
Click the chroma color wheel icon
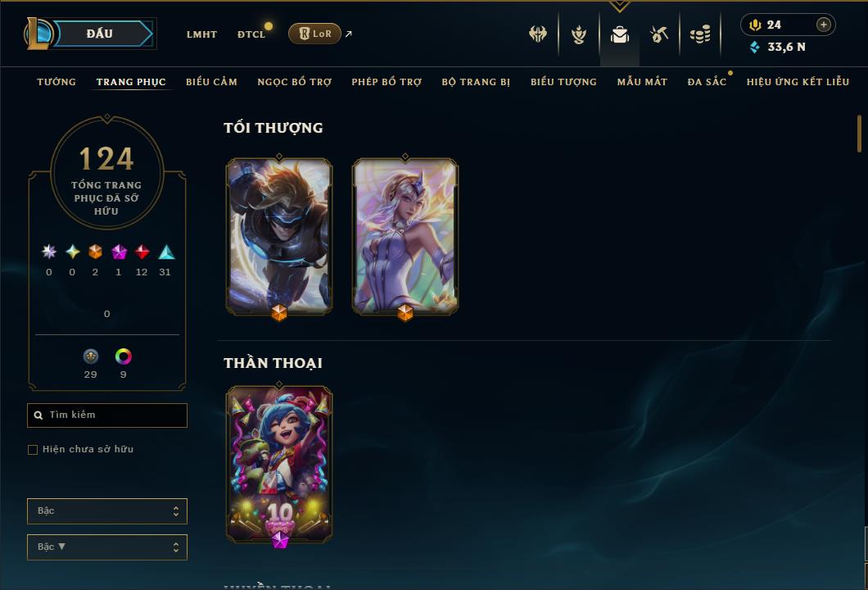tap(123, 356)
